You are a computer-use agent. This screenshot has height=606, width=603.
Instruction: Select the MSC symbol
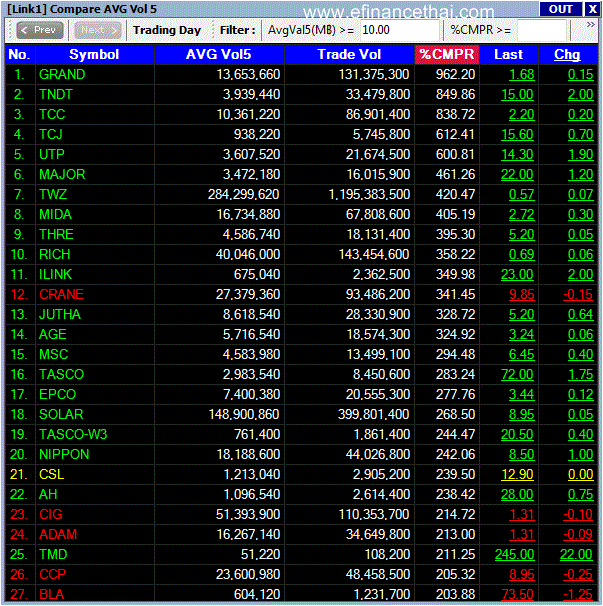pyautogui.click(x=54, y=355)
